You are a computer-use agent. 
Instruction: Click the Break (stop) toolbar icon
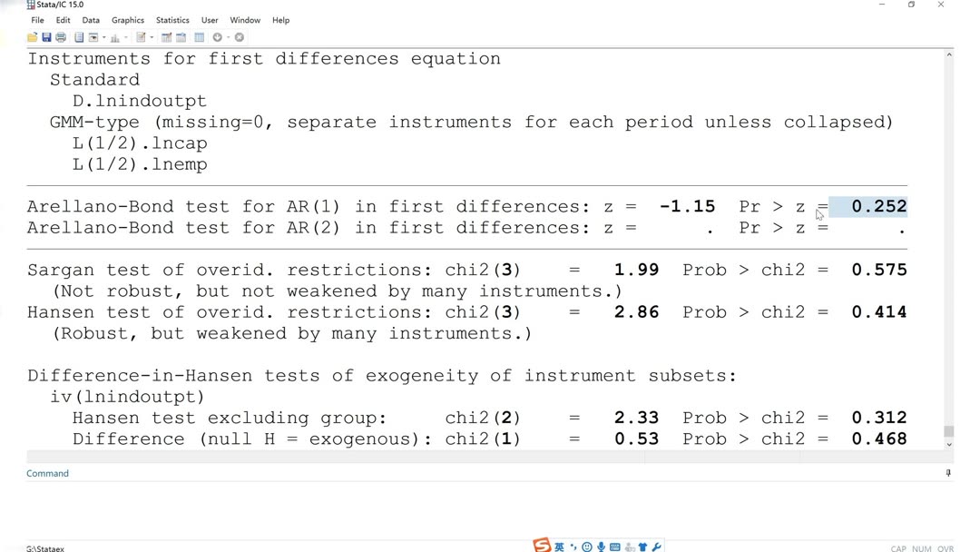point(240,37)
